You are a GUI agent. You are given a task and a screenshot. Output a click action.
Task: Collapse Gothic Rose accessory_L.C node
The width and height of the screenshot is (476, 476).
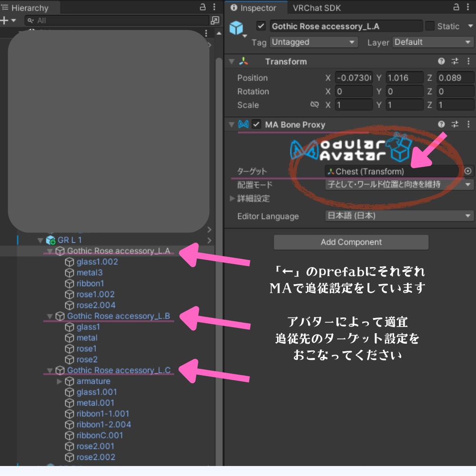50,371
